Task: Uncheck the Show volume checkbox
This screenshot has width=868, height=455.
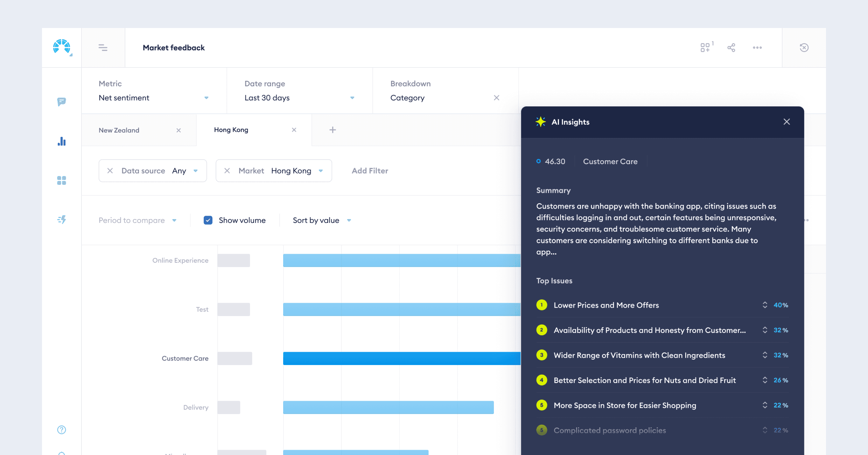Action: coord(208,220)
